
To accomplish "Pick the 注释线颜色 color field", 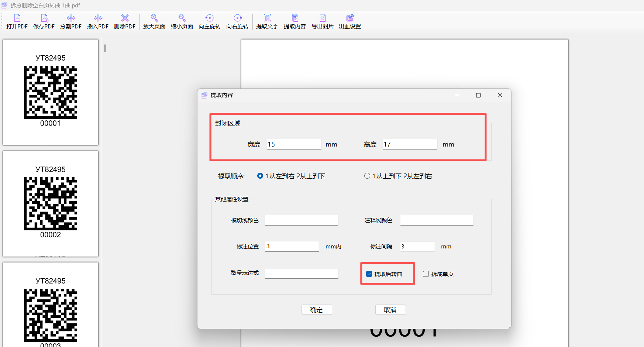I will point(437,220).
